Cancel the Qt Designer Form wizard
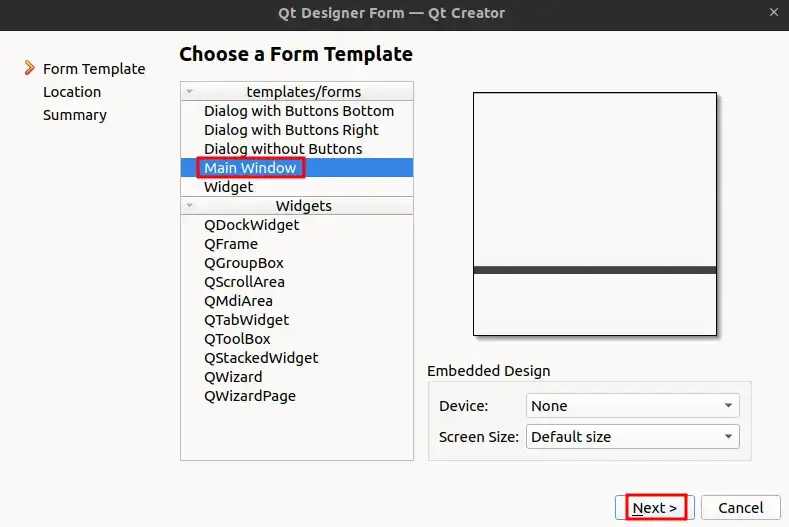789x527 pixels. click(741, 507)
